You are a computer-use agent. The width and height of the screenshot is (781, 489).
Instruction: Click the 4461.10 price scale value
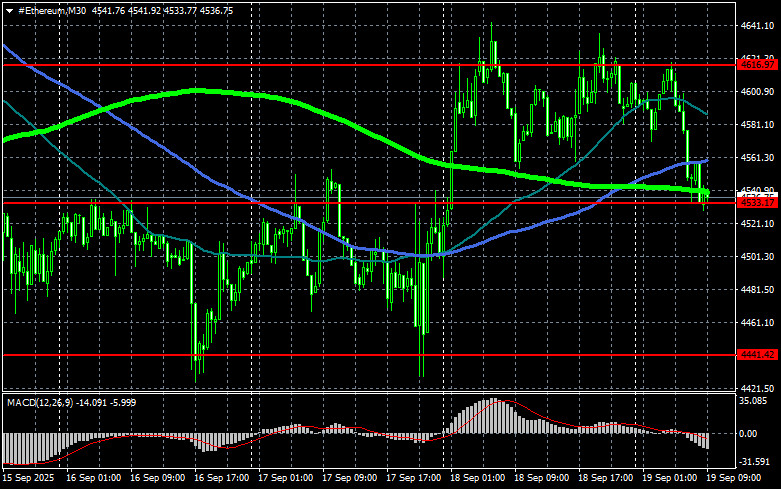pos(757,322)
